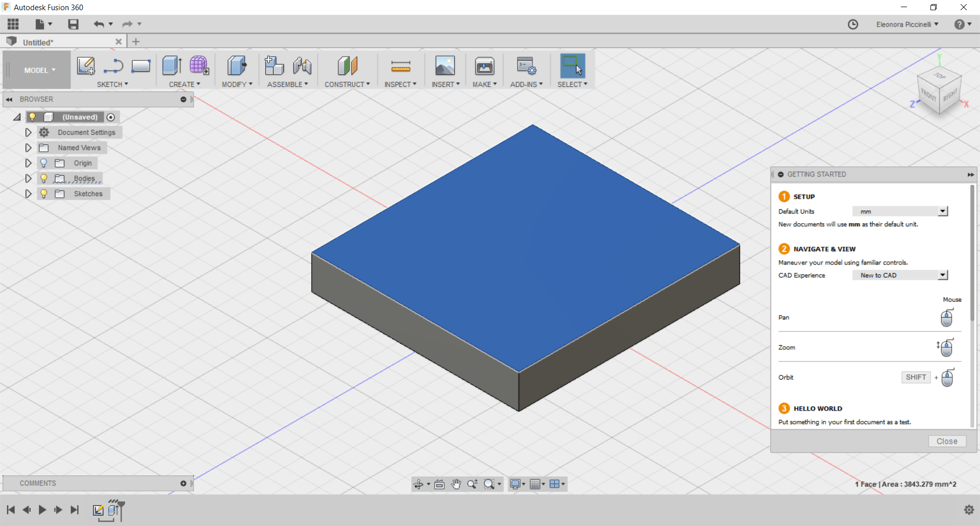This screenshot has height=526, width=980.
Task: Collapse the Unsaved root node
Action: (x=17, y=117)
